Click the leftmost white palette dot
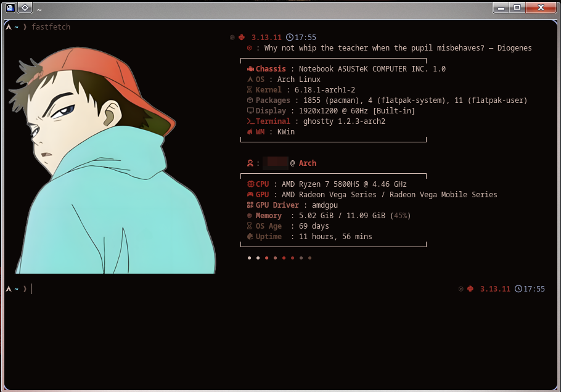The height and width of the screenshot is (392, 561). pos(250,258)
